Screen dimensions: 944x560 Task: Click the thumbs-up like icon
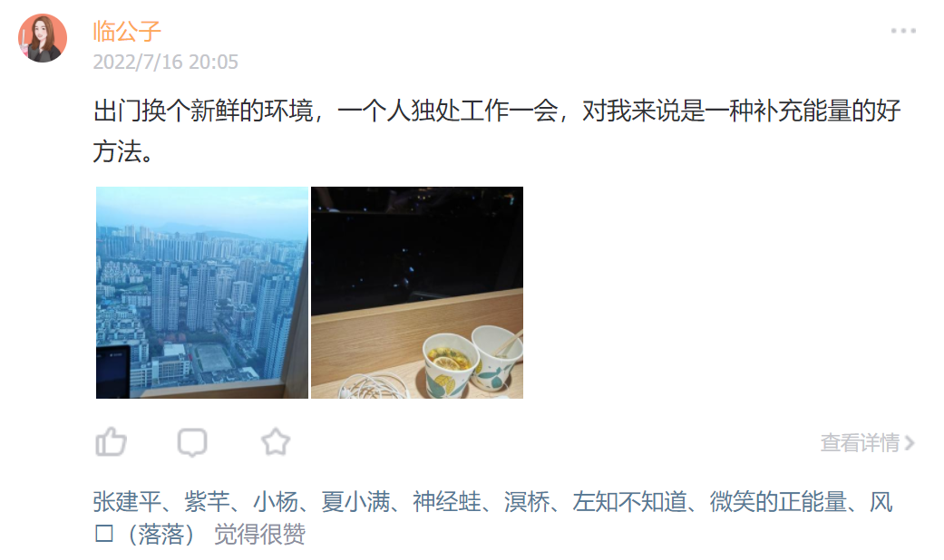[111, 442]
